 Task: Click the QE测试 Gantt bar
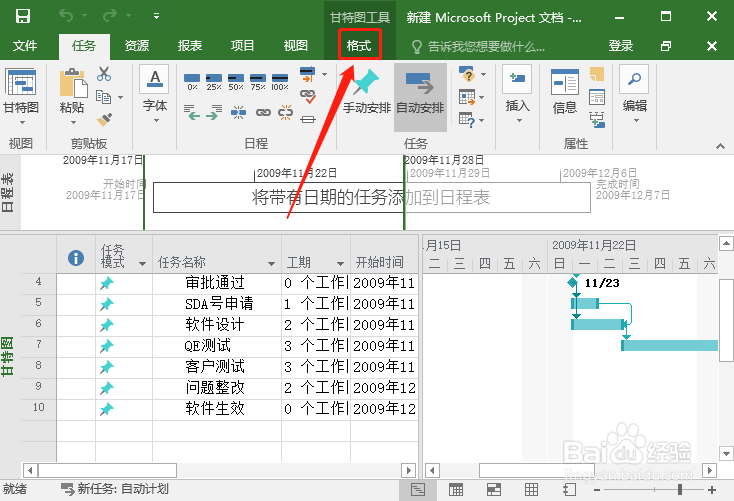[669, 346]
